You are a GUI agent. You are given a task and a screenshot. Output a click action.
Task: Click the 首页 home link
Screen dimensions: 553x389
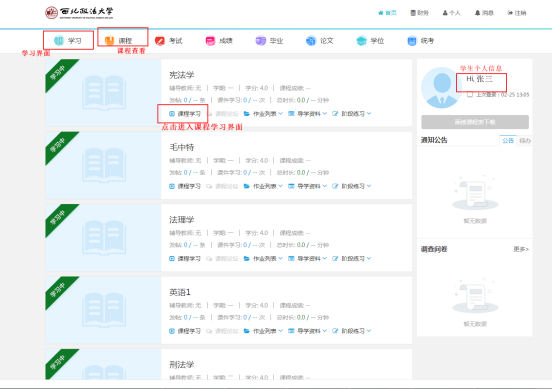tap(387, 13)
